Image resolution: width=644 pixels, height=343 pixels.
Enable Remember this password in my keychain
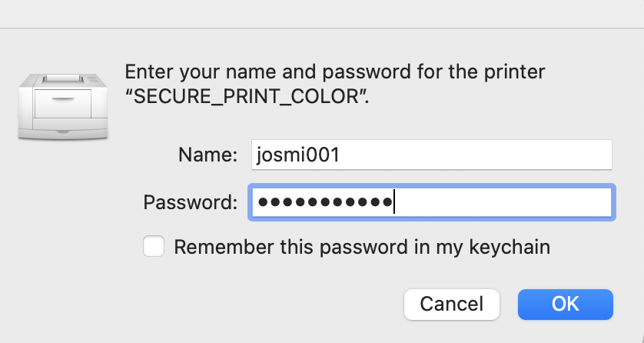point(154,246)
